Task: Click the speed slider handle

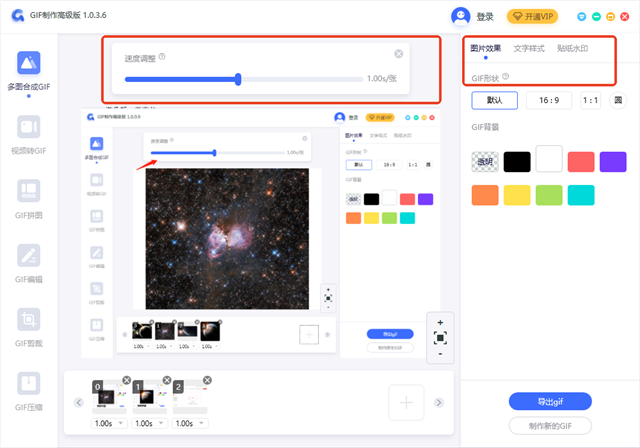Action: 238,79
